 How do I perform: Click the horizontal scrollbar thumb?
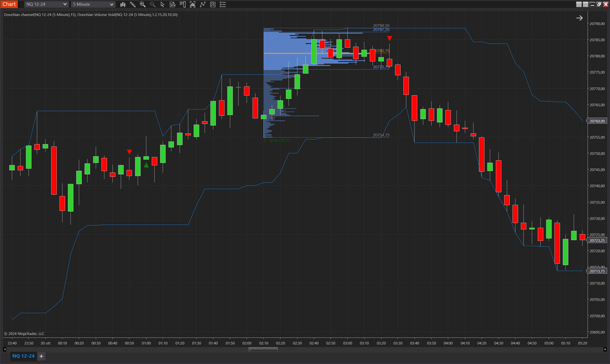pyautogui.click(x=263, y=349)
